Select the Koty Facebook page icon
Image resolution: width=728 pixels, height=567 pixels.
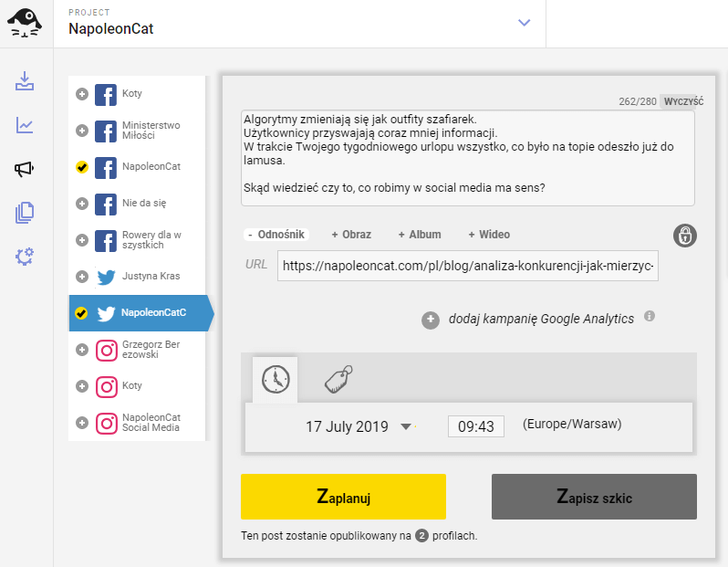[x=106, y=94]
